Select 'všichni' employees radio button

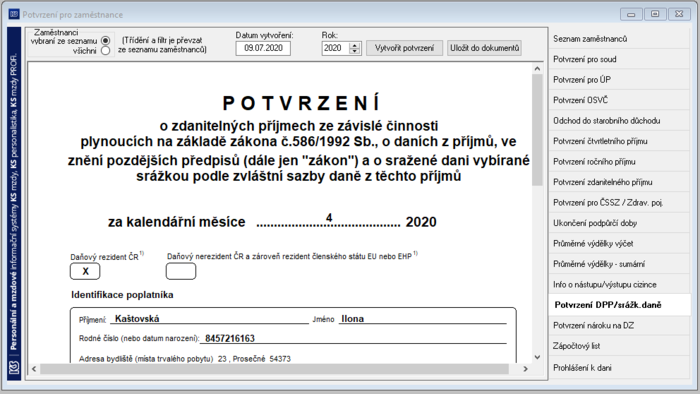point(105,51)
